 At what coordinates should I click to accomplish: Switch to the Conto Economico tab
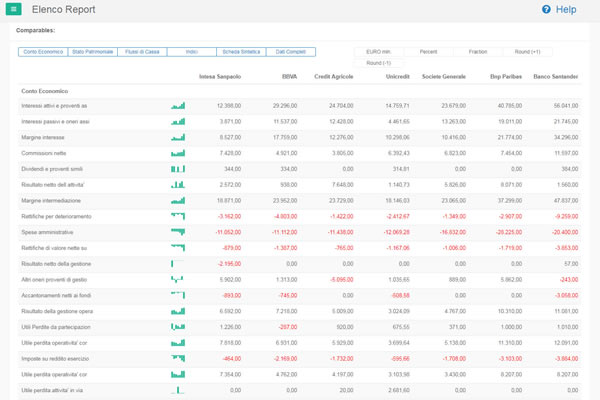coord(43,52)
